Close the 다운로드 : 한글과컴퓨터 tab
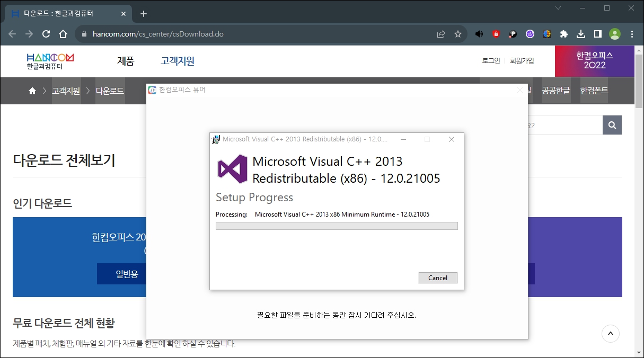The width and height of the screenshot is (644, 358). (125, 14)
